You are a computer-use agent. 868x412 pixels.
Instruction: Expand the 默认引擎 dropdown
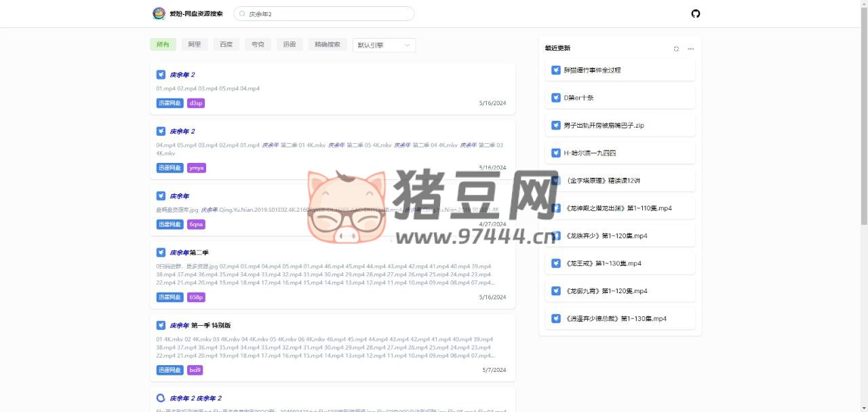point(384,45)
